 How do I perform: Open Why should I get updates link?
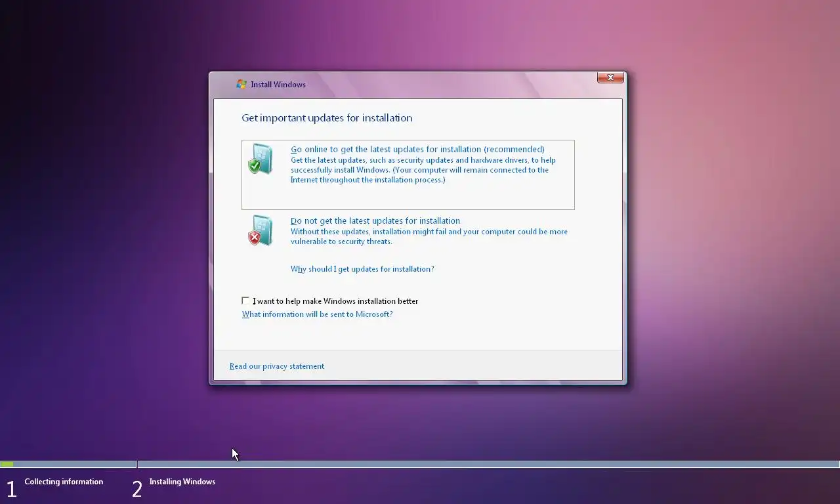pos(362,269)
